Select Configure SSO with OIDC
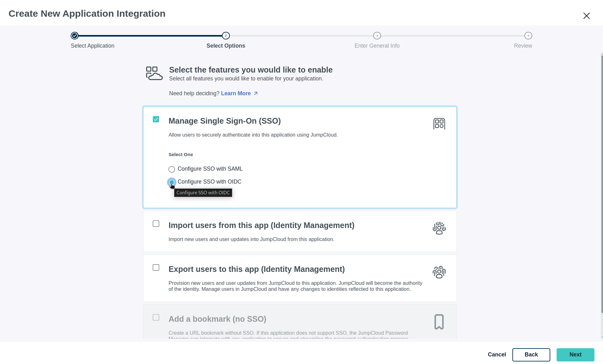Screen dimensions: 603x364 pyautogui.click(x=172, y=182)
